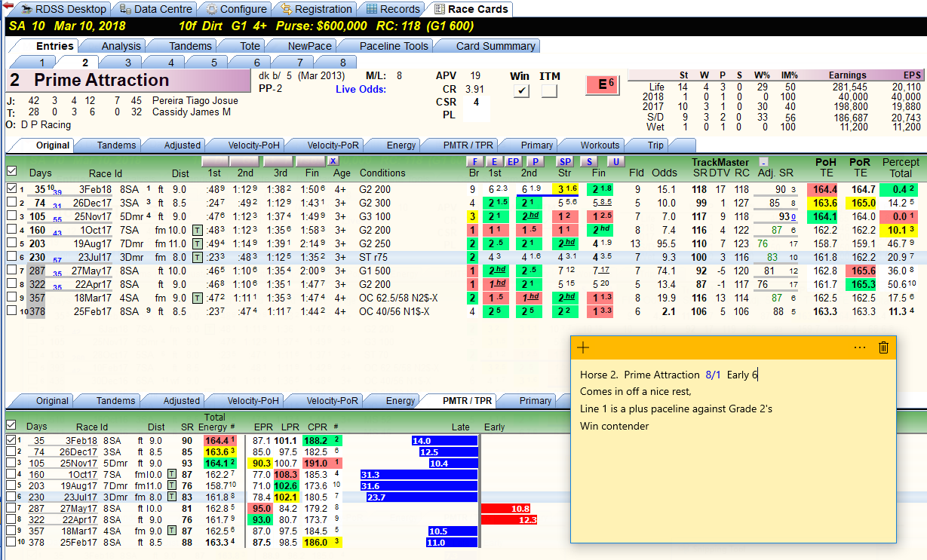Click the E running-style filter button
The width and height of the screenshot is (927, 560).
(x=493, y=161)
